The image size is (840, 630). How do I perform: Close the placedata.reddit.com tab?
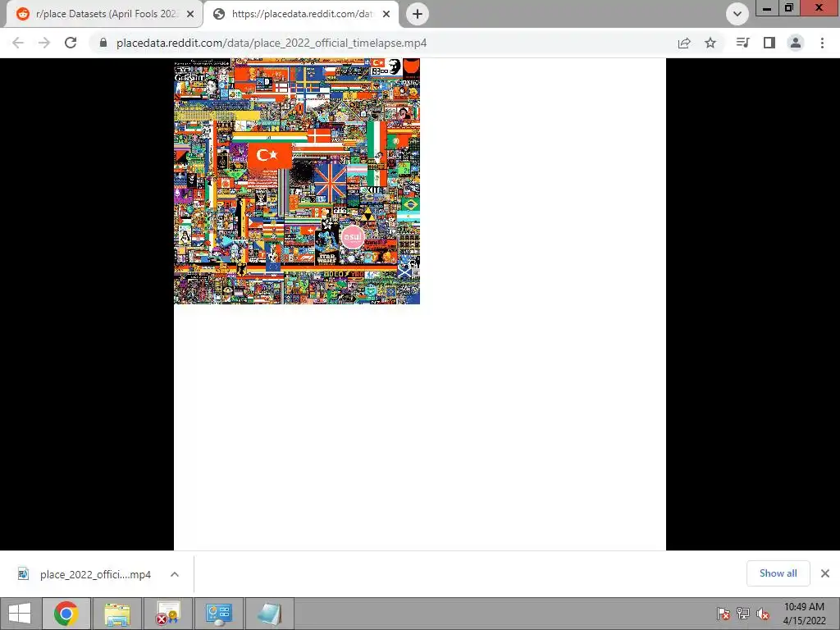coord(386,14)
